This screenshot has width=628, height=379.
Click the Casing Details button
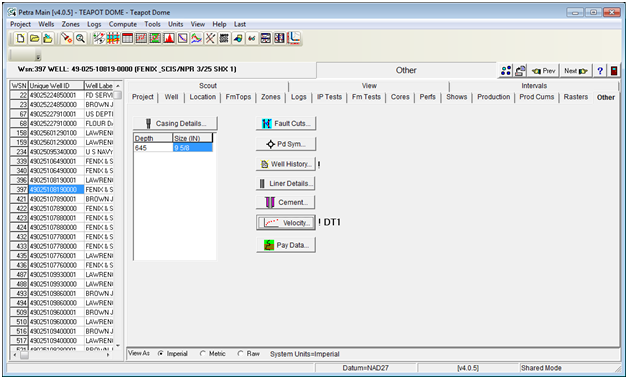[175, 123]
